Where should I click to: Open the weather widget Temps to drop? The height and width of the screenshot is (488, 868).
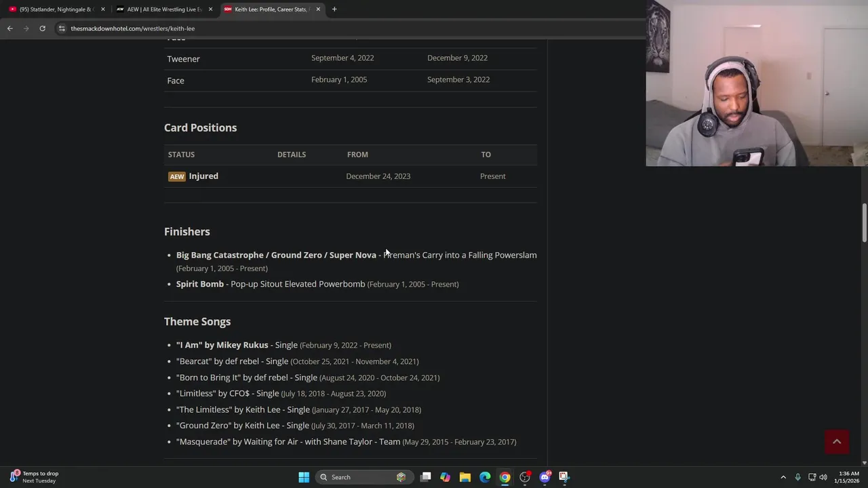point(34,477)
